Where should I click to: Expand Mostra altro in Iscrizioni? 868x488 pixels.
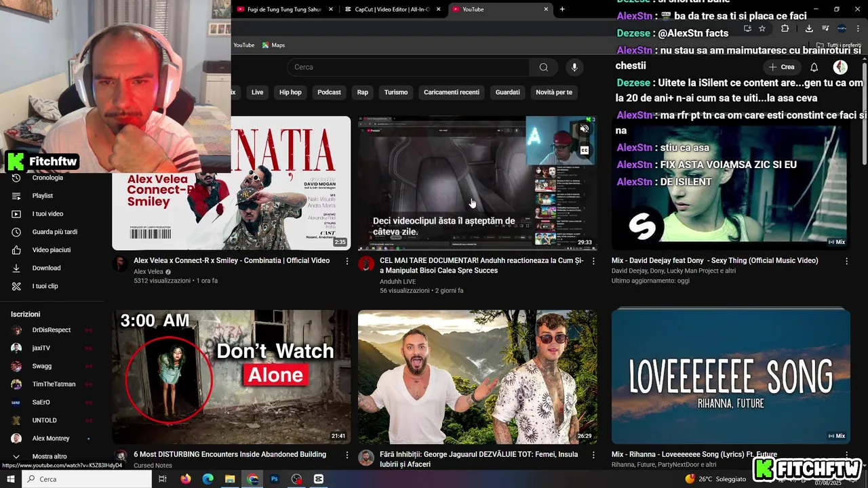pyautogui.click(x=50, y=456)
